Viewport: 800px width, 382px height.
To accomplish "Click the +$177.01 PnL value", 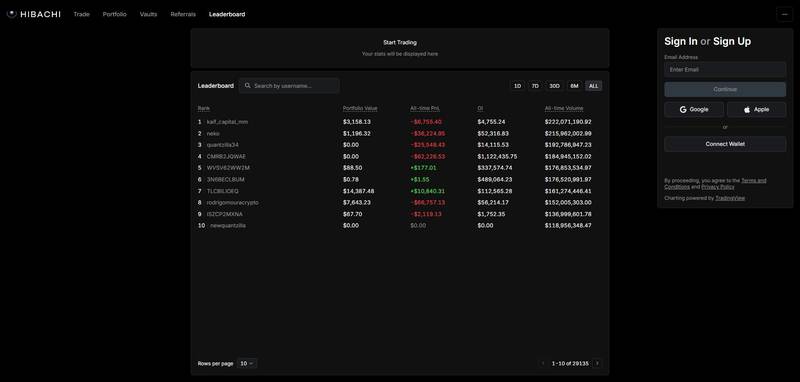I will point(423,168).
